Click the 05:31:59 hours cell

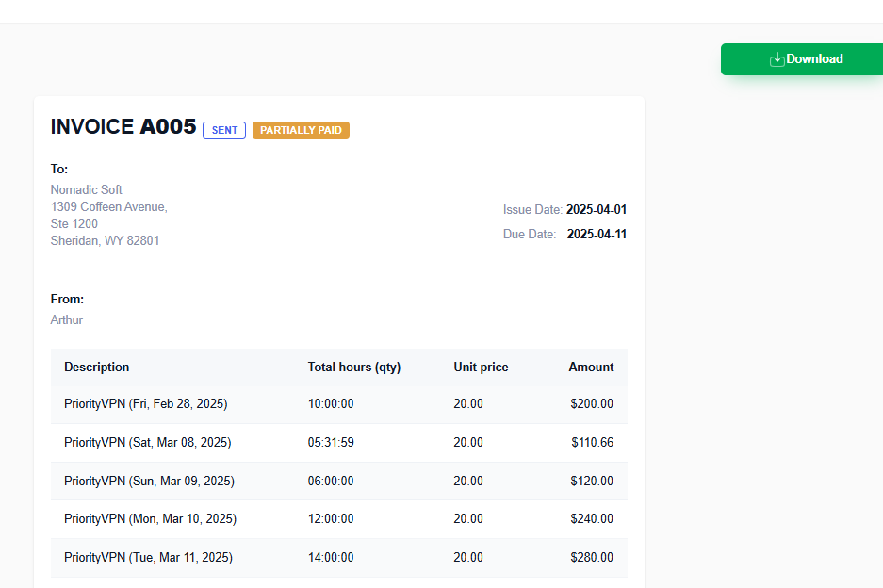tap(331, 443)
